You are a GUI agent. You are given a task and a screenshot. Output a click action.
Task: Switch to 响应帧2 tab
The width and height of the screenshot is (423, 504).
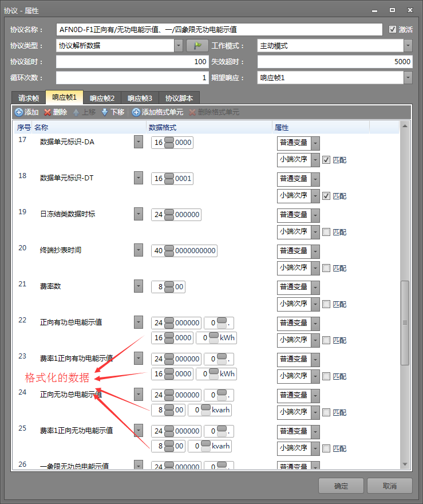102,98
